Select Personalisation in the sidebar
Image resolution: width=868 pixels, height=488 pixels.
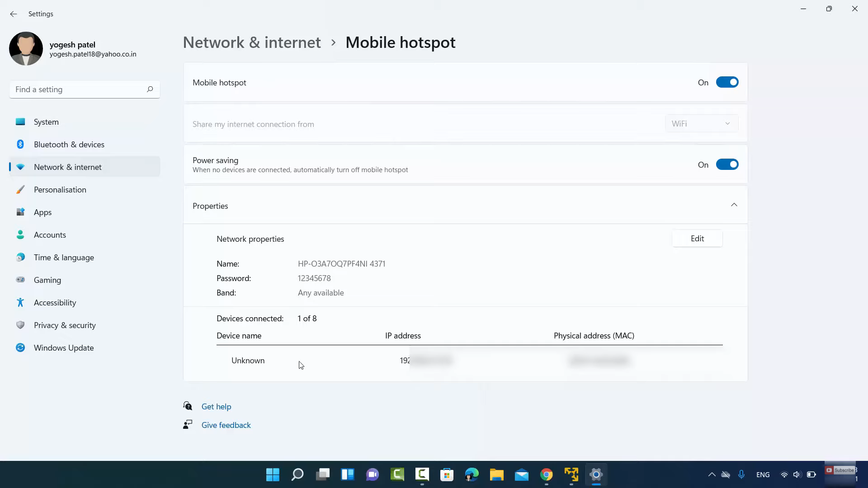(60, 190)
